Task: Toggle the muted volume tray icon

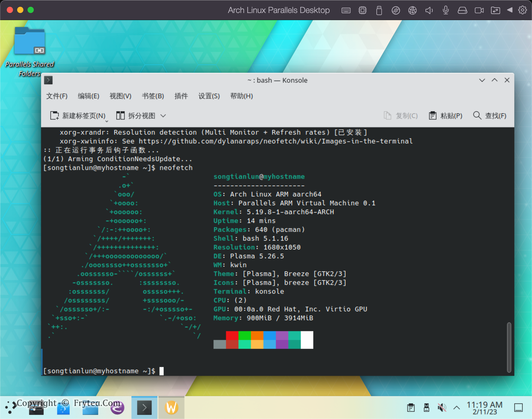Action: pyautogui.click(x=442, y=408)
